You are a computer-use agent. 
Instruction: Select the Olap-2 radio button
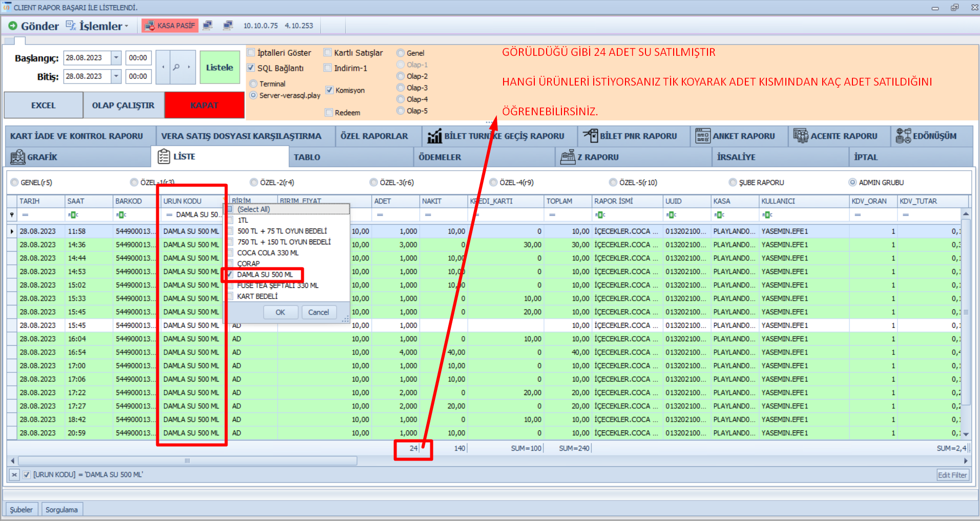tap(401, 76)
